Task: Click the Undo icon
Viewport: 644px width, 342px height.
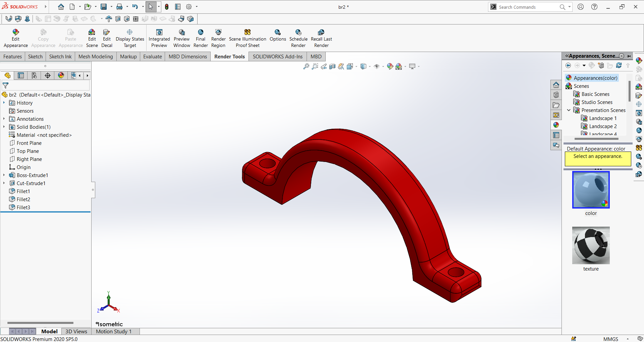Action: 135,7
